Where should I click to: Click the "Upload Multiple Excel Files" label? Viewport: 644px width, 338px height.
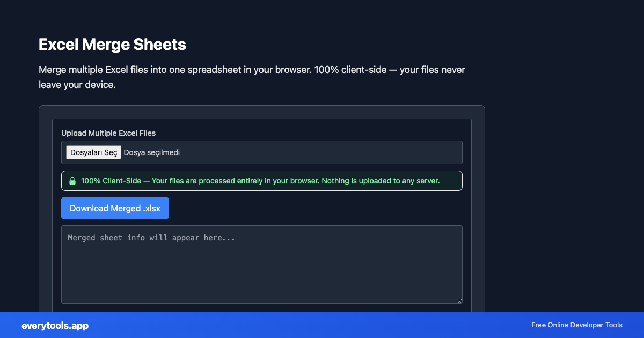(x=108, y=133)
